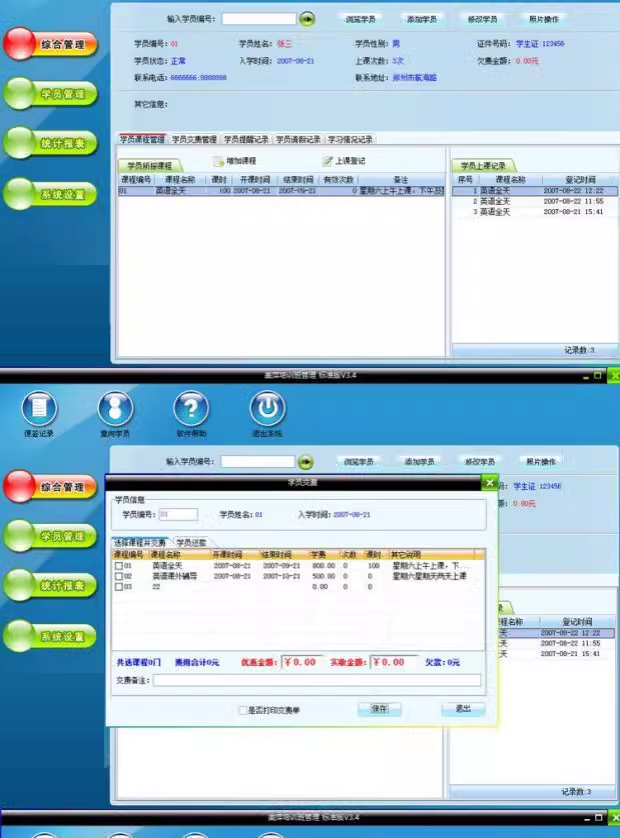
Task: Focus 输入学员编号 field in upper window
Action: (x=259, y=19)
